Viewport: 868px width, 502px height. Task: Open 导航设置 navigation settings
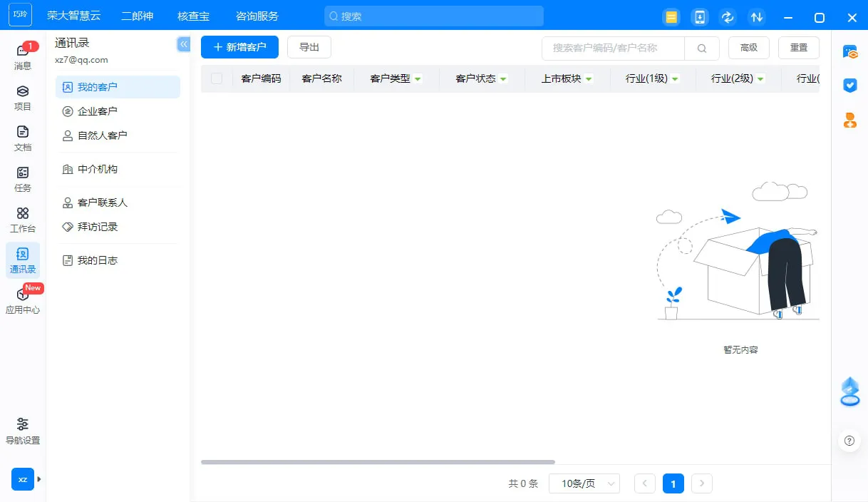pos(22,430)
